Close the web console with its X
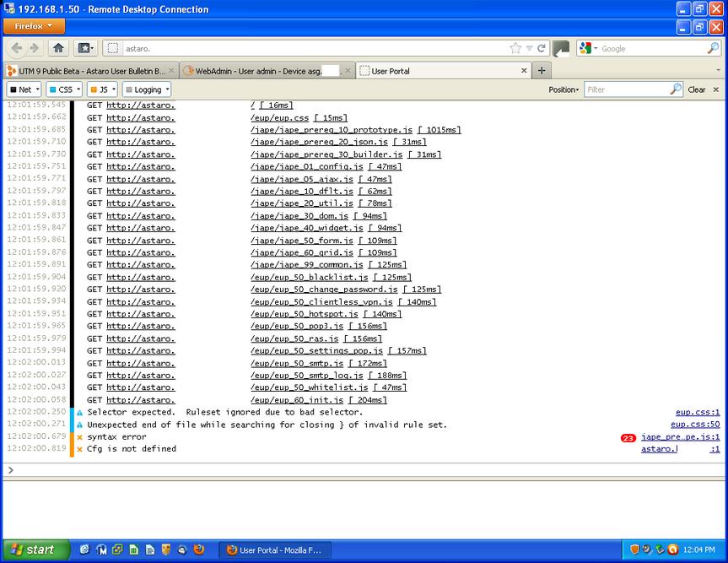Viewport: 728px width, 563px height. point(716,89)
